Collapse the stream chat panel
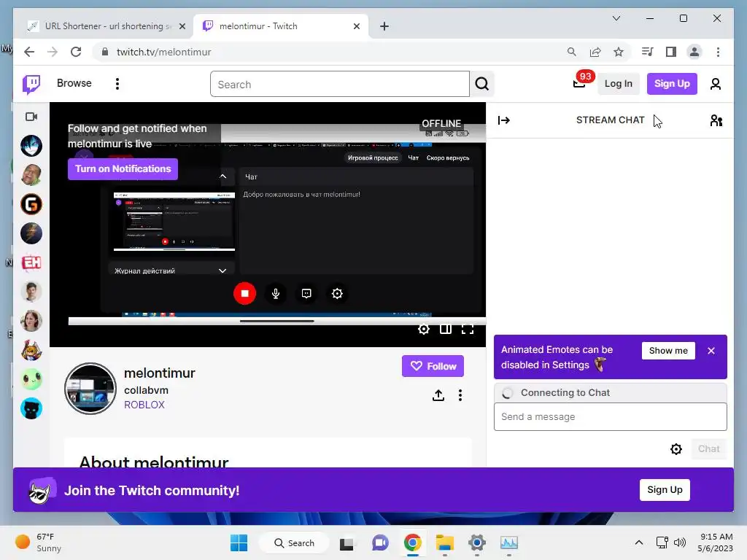The height and width of the screenshot is (560, 747). pos(503,120)
